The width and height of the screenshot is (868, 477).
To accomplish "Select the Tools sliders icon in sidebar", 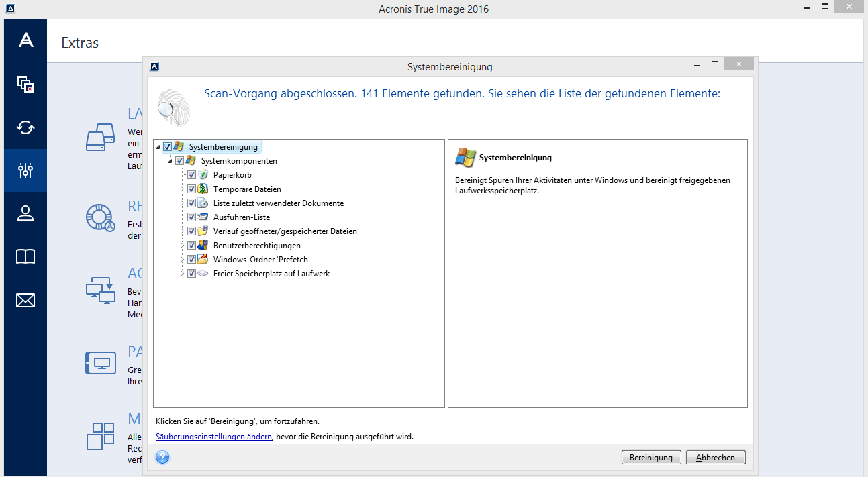I will (x=26, y=170).
